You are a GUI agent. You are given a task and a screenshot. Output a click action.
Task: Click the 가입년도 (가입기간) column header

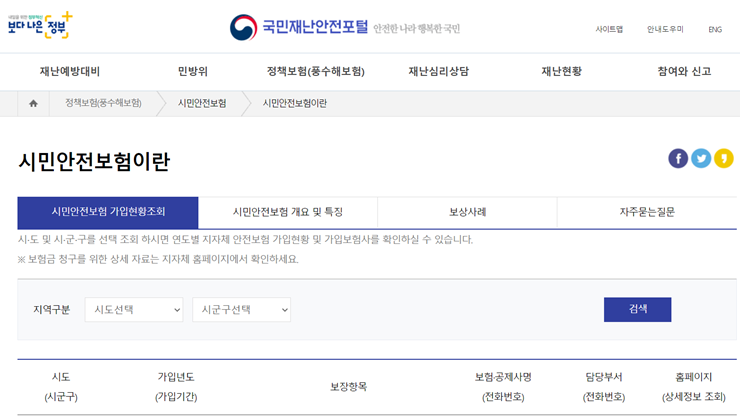[x=176, y=387]
